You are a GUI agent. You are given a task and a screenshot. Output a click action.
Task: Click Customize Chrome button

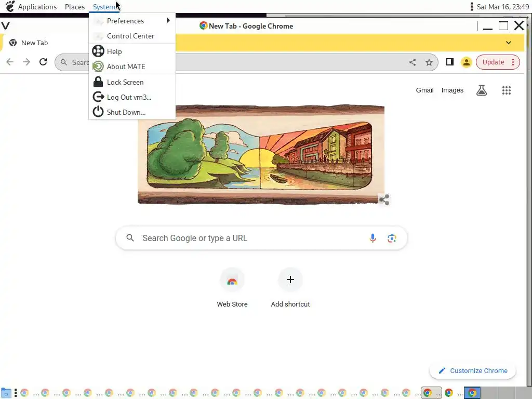tap(472, 370)
